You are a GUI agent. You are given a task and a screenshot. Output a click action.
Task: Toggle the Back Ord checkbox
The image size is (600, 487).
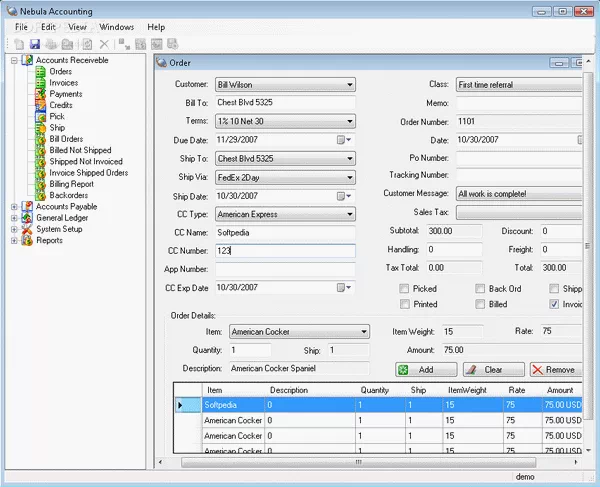pyautogui.click(x=480, y=288)
